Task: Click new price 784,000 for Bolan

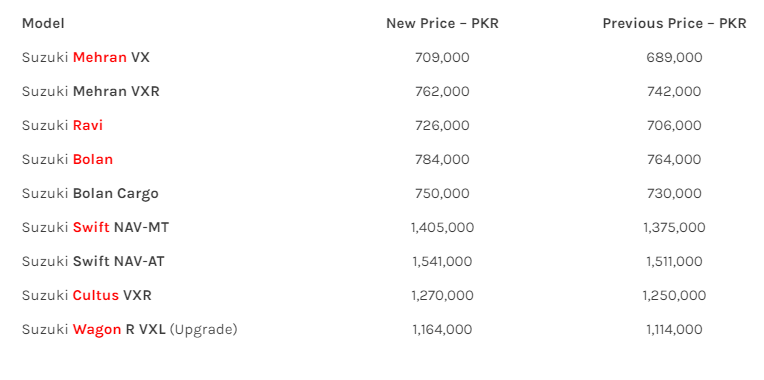Action: [x=442, y=160]
